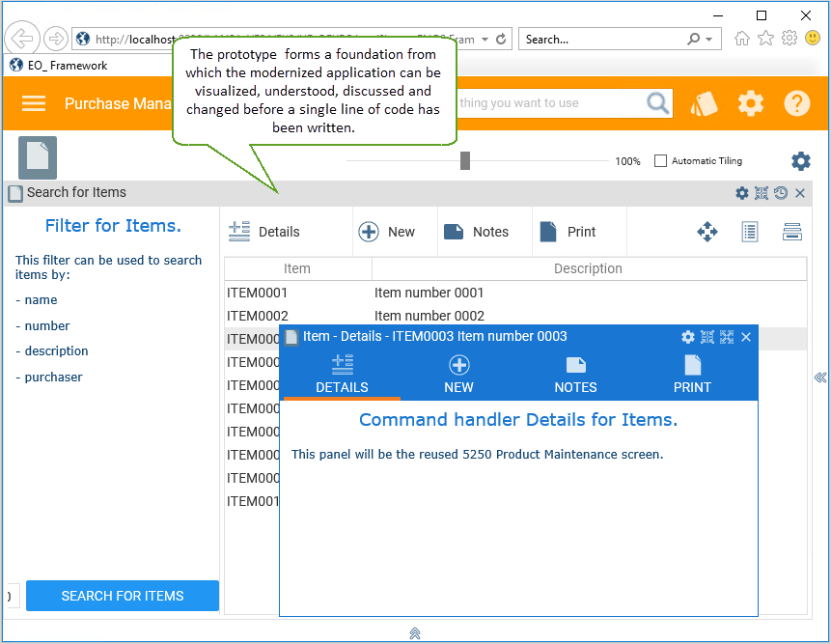Switch to the DETAILS tab in Item window
The width and height of the screenshot is (831, 644).
point(342,375)
